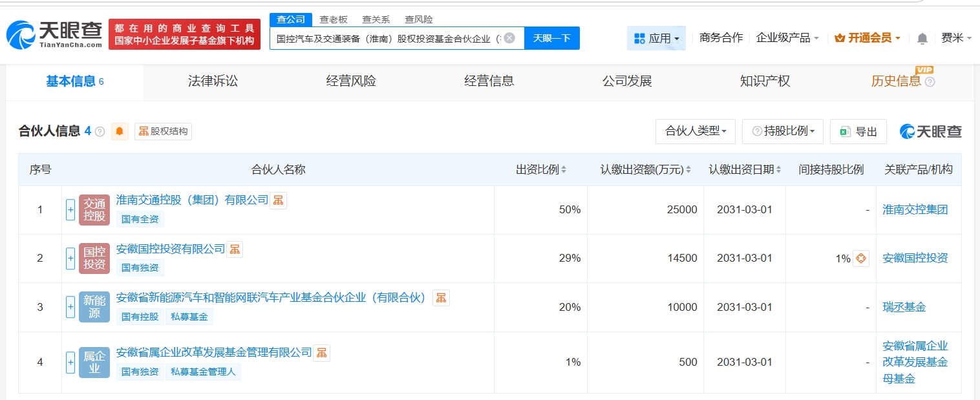Switch to 公司发展 tab

click(627, 81)
